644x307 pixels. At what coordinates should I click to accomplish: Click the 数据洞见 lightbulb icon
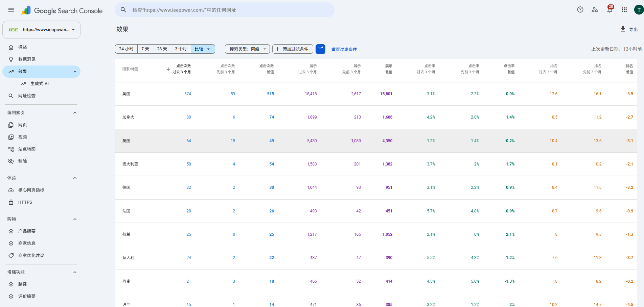click(11, 59)
